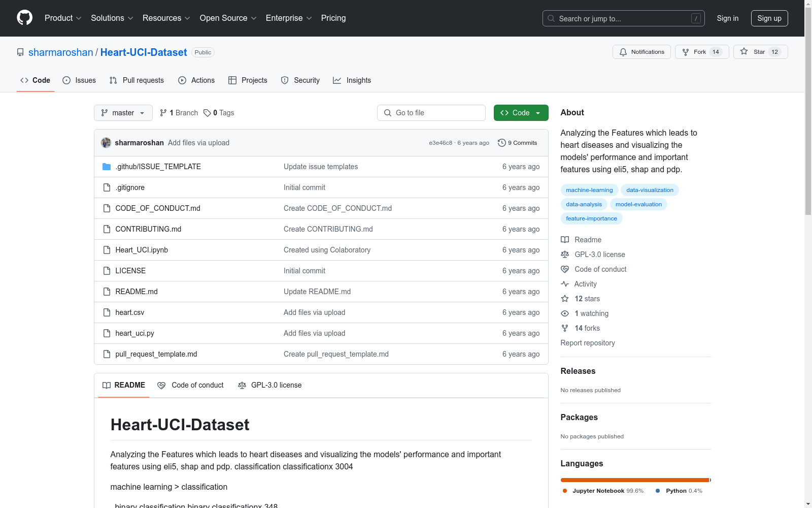812x508 pixels.
Task: Open the Pricing page
Action: click(333, 18)
